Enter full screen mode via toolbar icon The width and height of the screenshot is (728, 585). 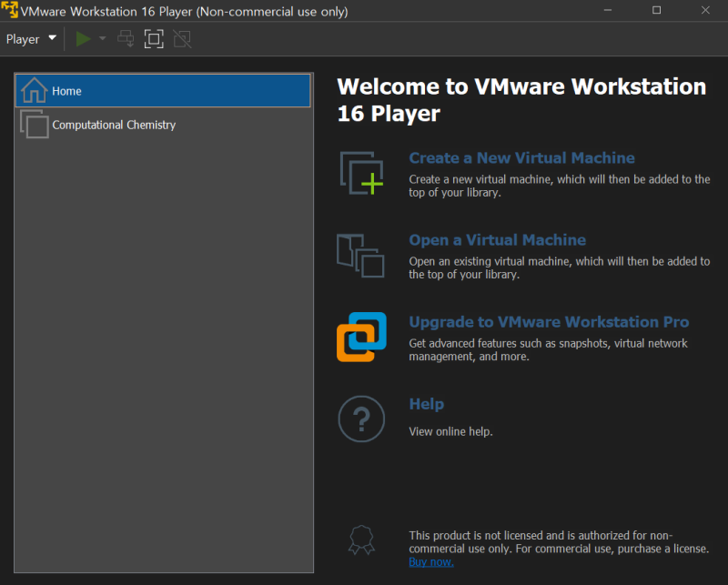point(154,39)
